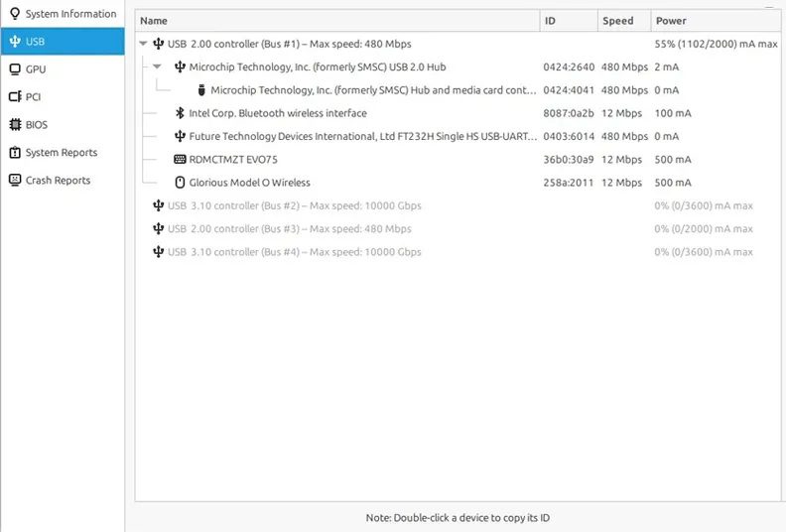
Task: Select USB 2.00 controller Bus #3 row
Action: 289,228
